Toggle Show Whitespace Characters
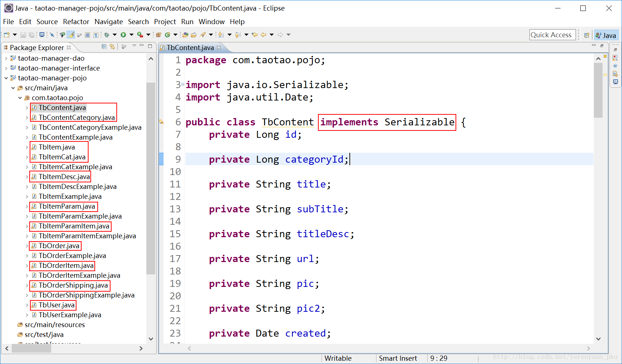 click(x=96, y=35)
